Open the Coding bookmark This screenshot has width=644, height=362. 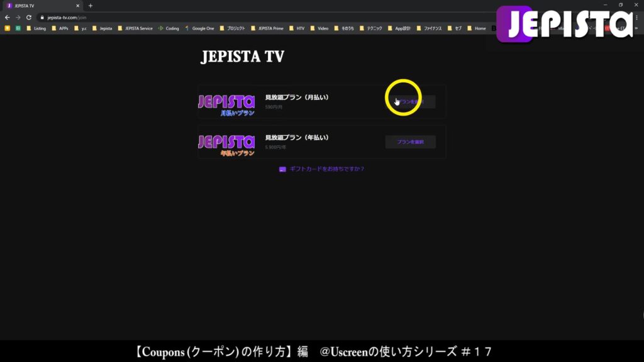(x=169, y=28)
